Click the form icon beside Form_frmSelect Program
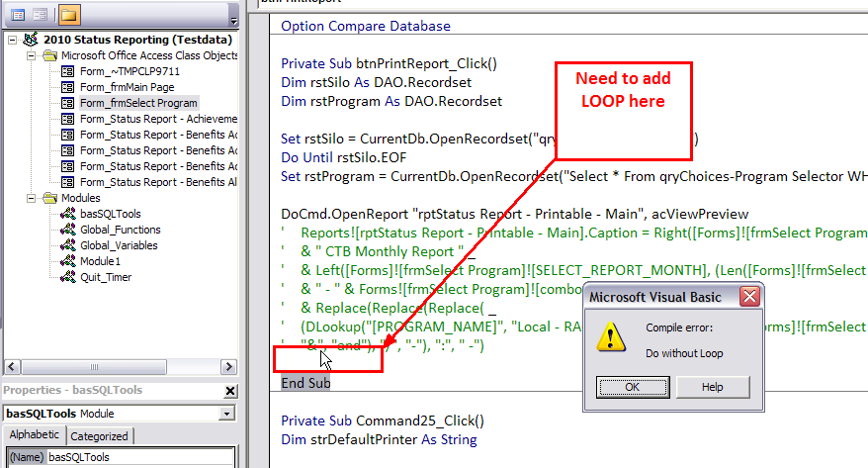 [x=67, y=103]
